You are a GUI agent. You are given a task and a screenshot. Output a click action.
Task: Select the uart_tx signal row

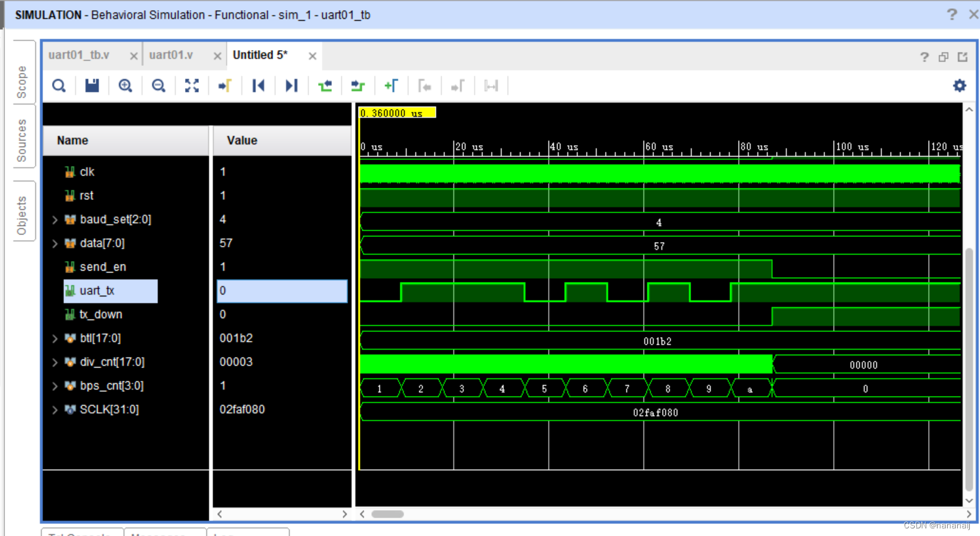coord(110,291)
